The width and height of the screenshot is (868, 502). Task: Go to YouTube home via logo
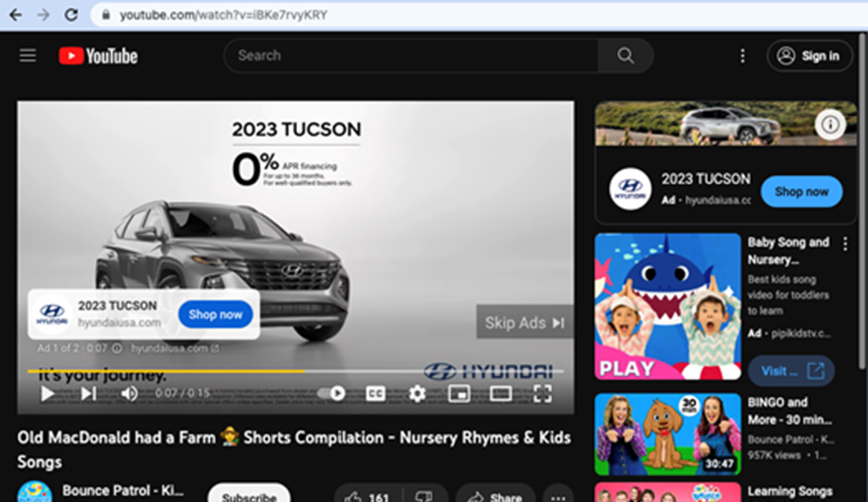click(98, 56)
